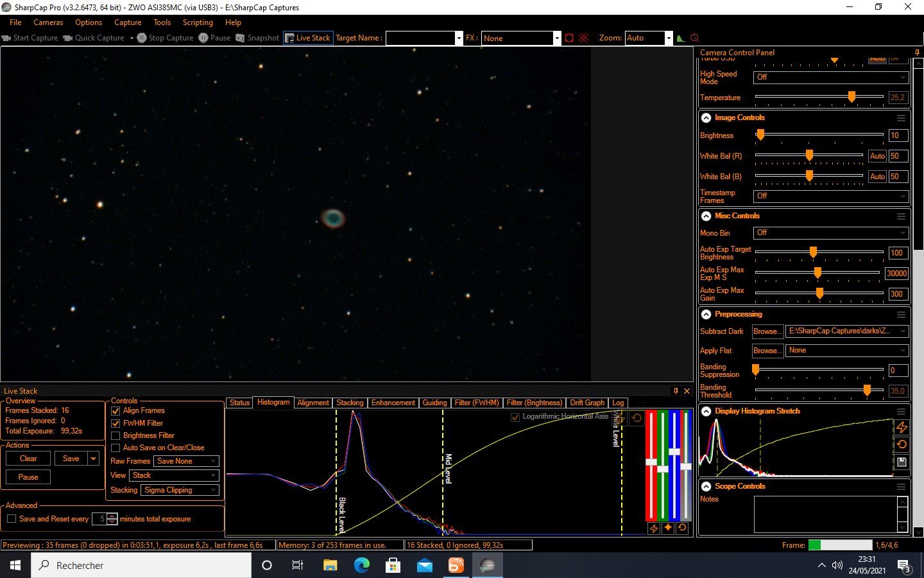
Task: Click the live stack Save button
Action: (71, 459)
